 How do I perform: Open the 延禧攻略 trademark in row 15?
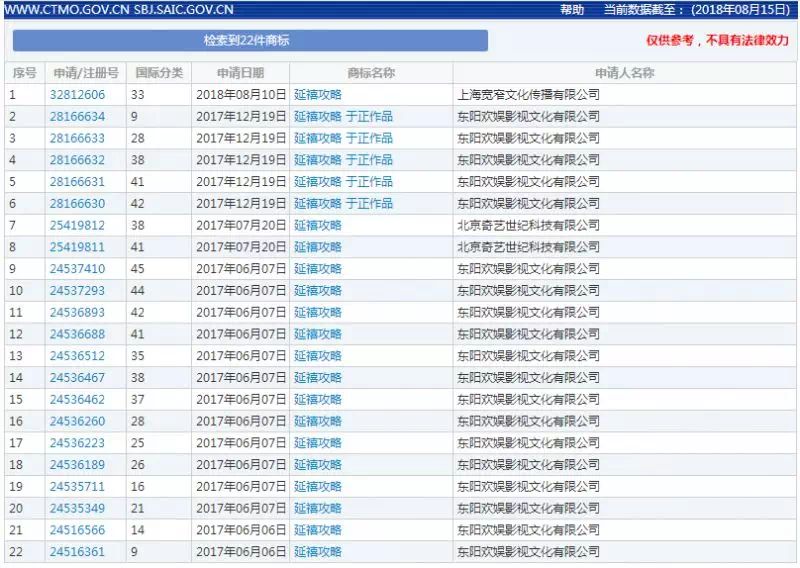tap(317, 400)
